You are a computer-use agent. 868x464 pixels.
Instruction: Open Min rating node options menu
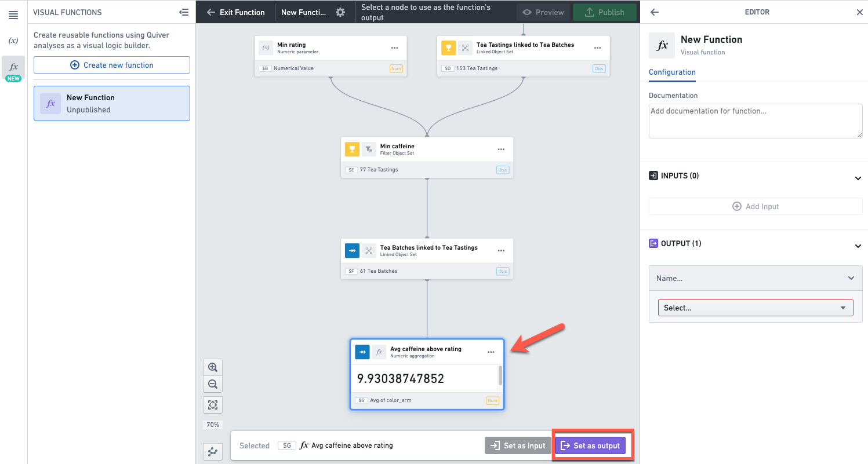pos(394,48)
